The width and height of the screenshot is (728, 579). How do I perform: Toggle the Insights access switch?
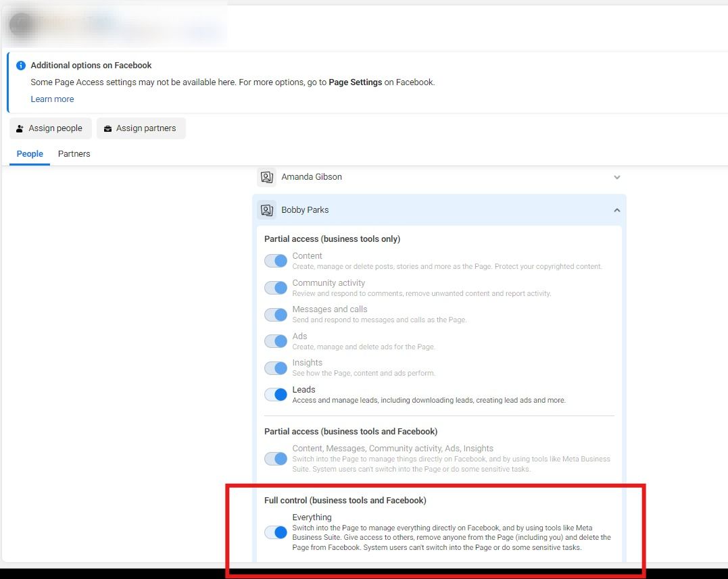276,368
